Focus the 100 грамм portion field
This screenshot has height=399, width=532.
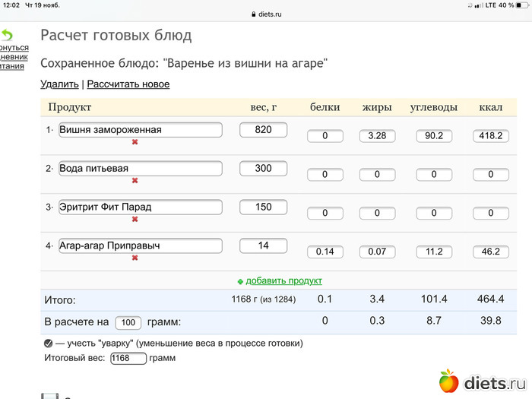[128, 322]
